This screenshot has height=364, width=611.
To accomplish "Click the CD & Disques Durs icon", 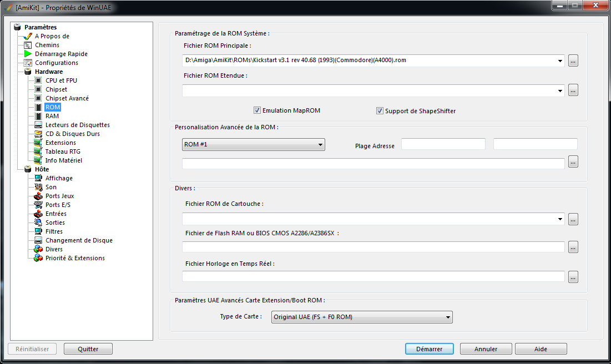I will tap(38, 134).
